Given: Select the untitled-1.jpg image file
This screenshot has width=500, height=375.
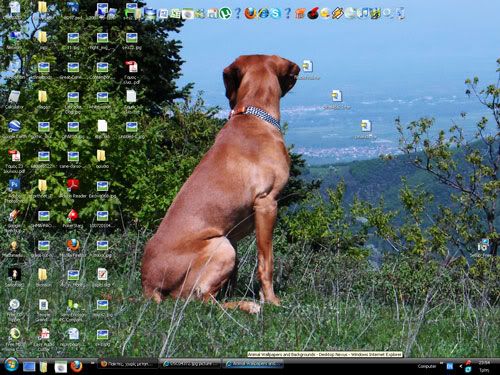Looking at the screenshot, I should (132, 130).
